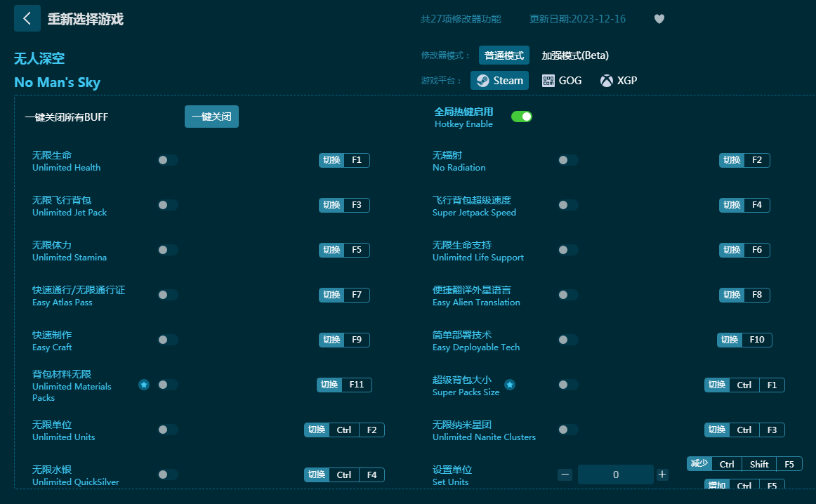Image resolution: width=816 pixels, height=504 pixels.
Task: Click the F2 hotkey button for No Radiation
Action: pos(744,160)
